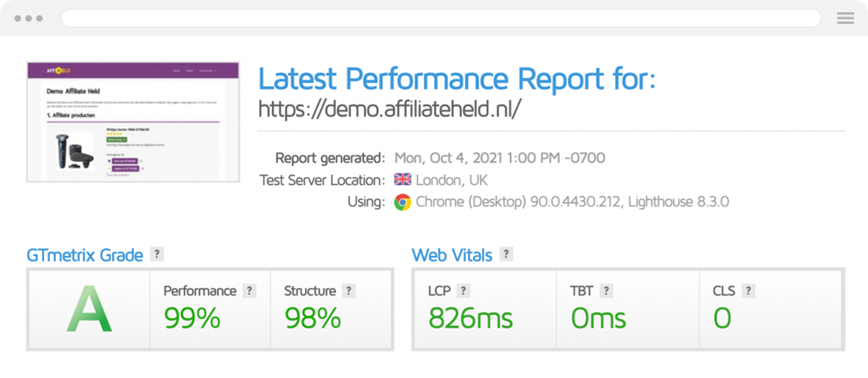This screenshot has width=868, height=378.
Task: Click the 98% Structure score
Action: (x=312, y=318)
